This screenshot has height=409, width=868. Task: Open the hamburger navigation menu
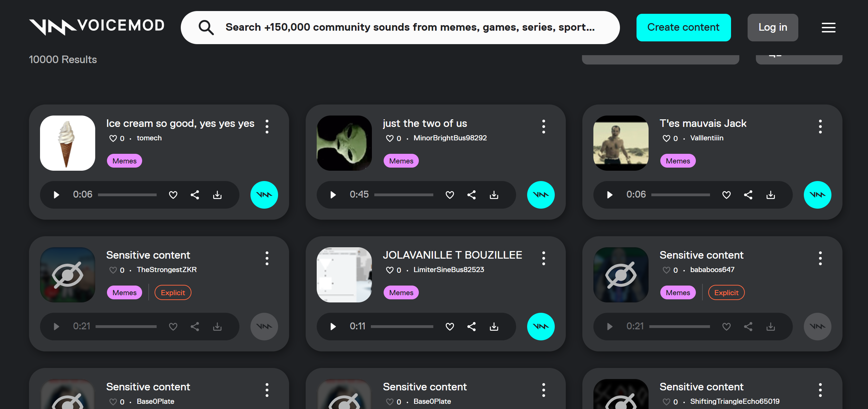[x=828, y=28]
